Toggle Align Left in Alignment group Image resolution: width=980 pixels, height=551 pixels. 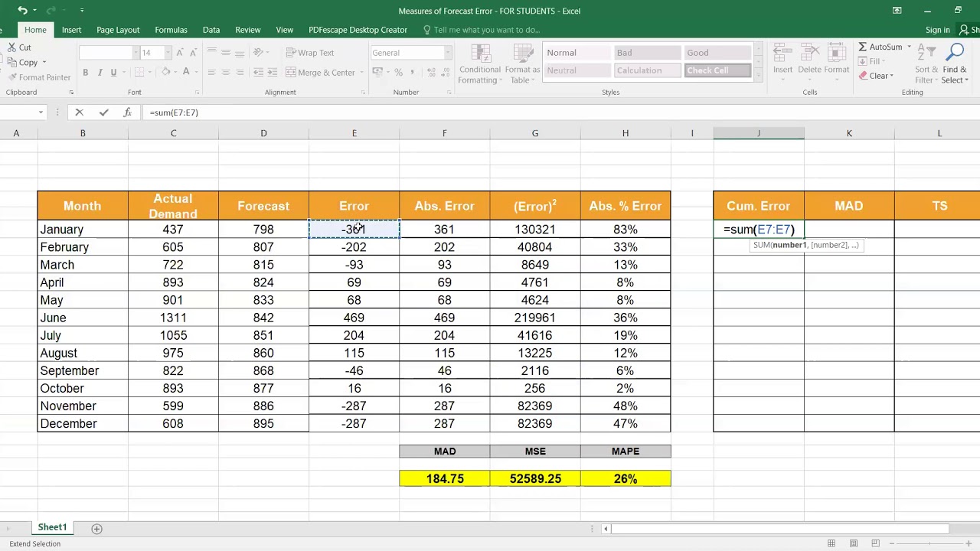point(211,73)
